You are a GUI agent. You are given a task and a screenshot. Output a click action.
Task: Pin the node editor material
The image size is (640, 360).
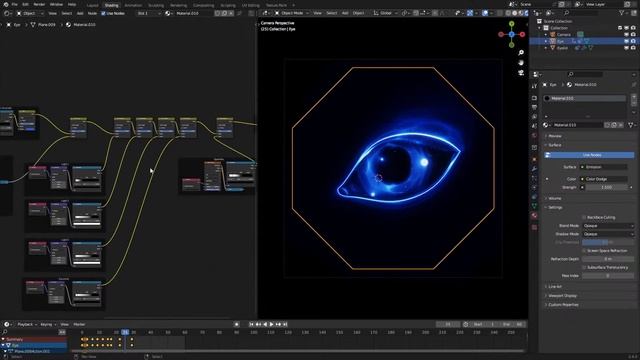[239, 13]
